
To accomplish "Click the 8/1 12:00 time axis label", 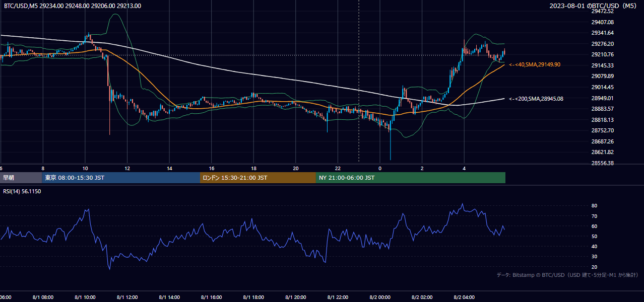I will click(x=127, y=297).
